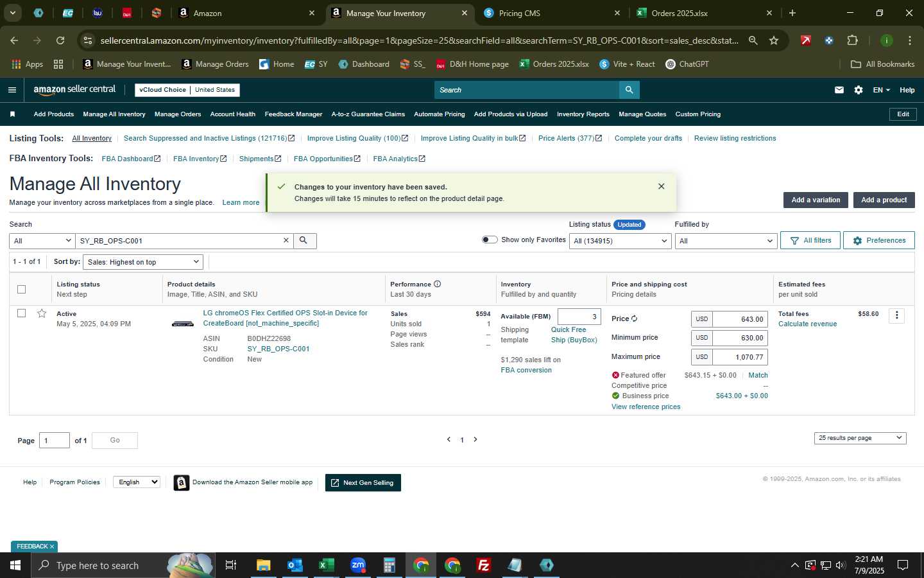Open the Inventory Reports nav item

(583, 114)
